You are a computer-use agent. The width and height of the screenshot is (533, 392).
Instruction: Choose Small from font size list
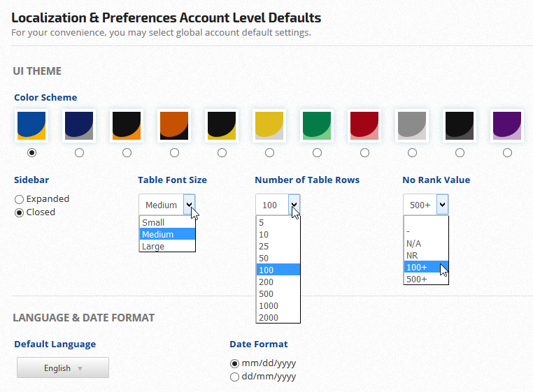click(166, 222)
